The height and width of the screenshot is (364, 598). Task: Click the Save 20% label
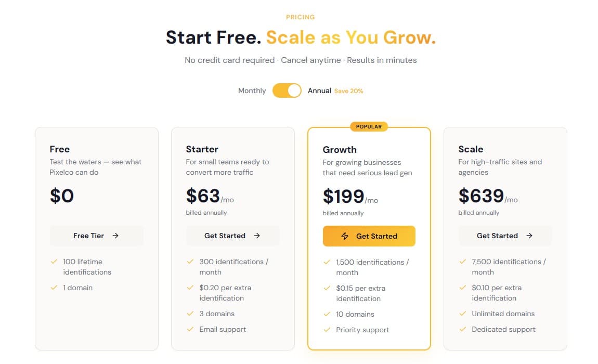348,91
